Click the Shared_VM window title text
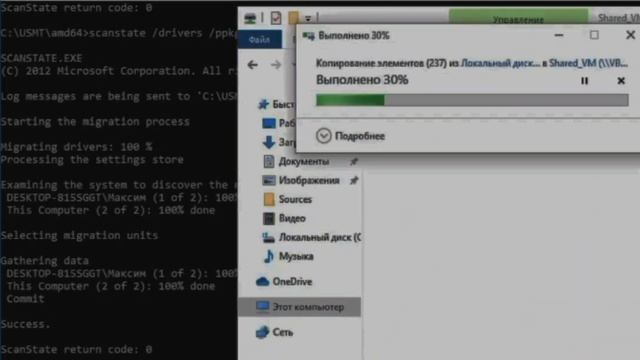 (618, 18)
